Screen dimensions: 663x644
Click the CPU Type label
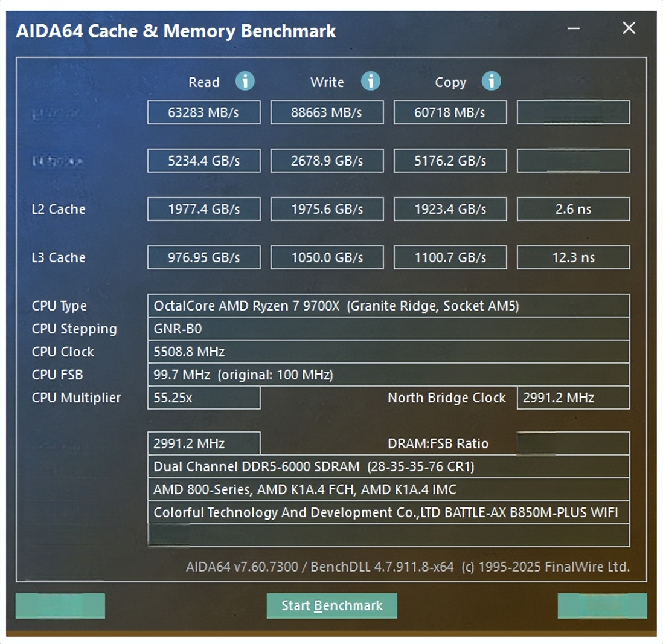(59, 306)
